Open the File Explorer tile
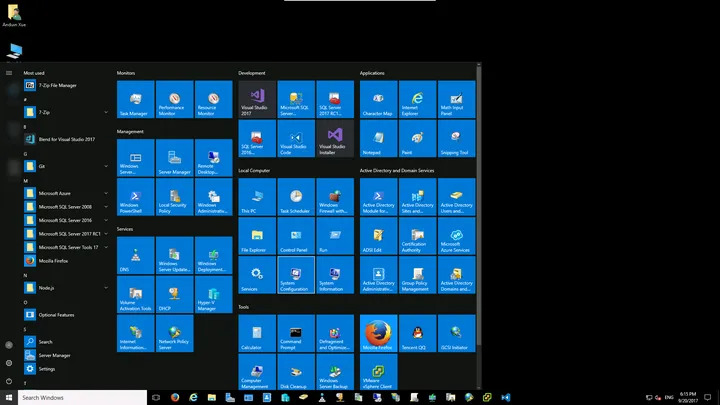Image resolution: width=720 pixels, height=405 pixels. tap(257, 236)
